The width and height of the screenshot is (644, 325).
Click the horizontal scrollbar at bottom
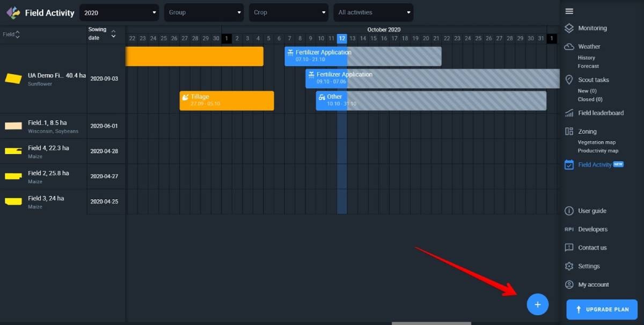[x=431, y=323]
